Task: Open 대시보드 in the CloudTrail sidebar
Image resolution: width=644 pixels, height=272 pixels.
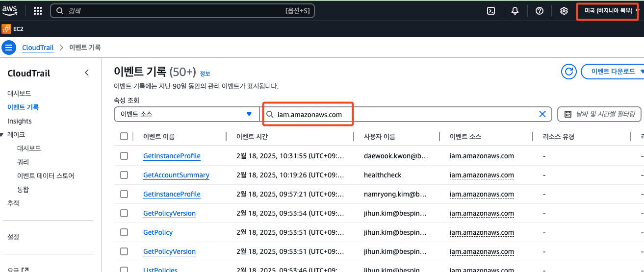Action: point(19,93)
